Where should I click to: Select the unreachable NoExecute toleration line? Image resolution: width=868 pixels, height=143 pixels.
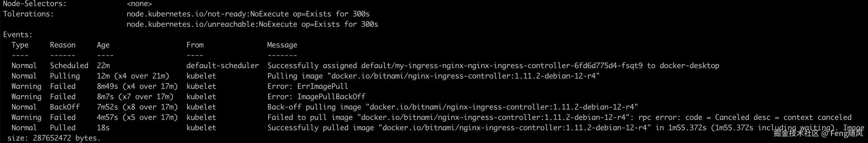pos(252,25)
